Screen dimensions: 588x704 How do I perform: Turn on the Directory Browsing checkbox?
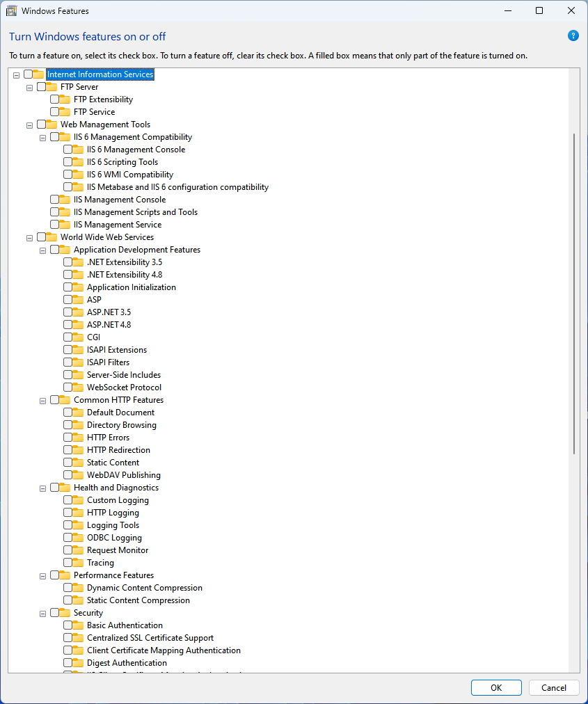pos(67,425)
